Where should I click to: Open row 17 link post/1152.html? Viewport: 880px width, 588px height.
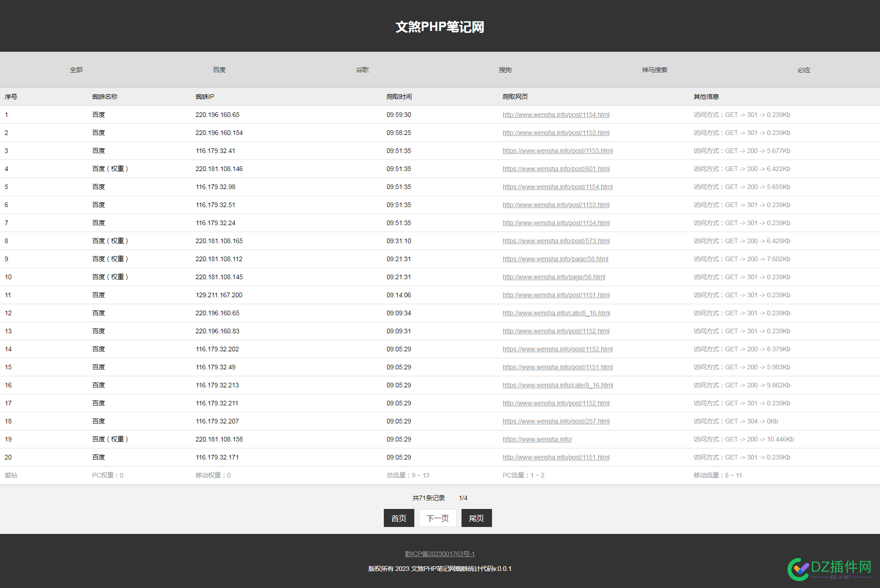(x=556, y=403)
